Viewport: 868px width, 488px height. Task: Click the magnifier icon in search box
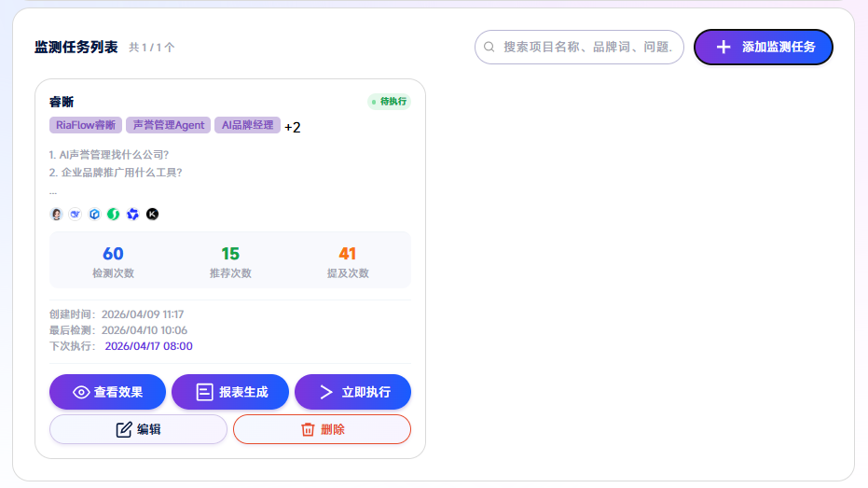489,47
